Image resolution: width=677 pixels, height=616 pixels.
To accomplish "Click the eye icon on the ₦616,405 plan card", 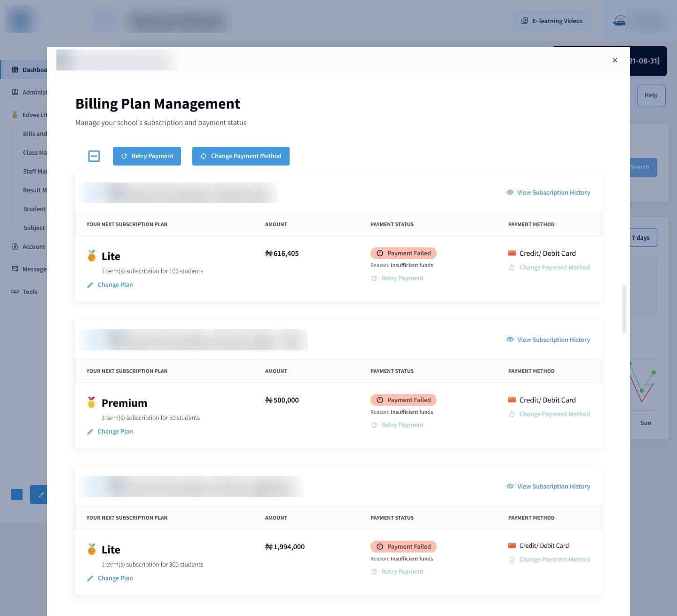I will click(x=510, y=192).
